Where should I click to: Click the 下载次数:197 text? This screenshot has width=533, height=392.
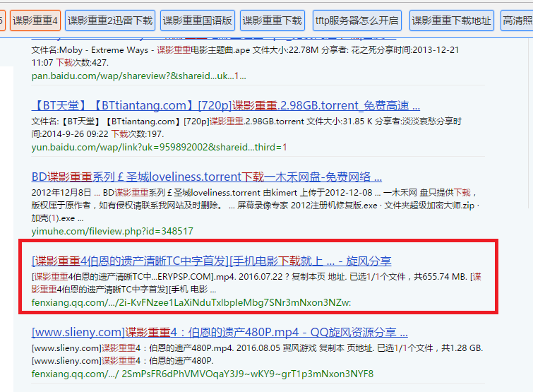click(138, 134)
